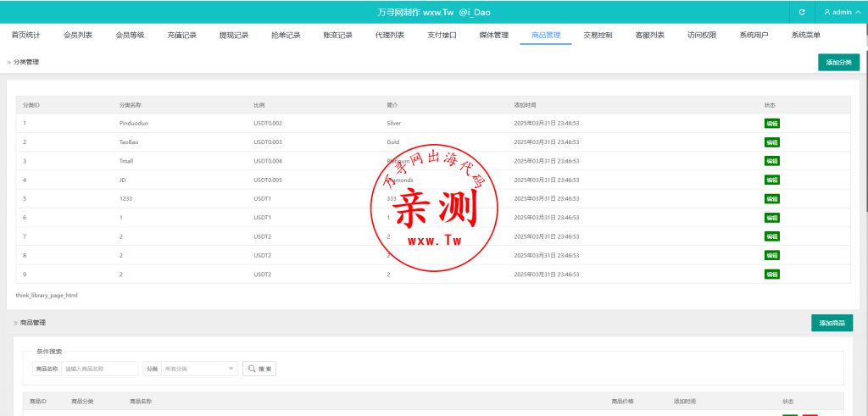Open the 媒体管理 tab
The width and height of the screenshot is (868, 416).
pos(494,35)
